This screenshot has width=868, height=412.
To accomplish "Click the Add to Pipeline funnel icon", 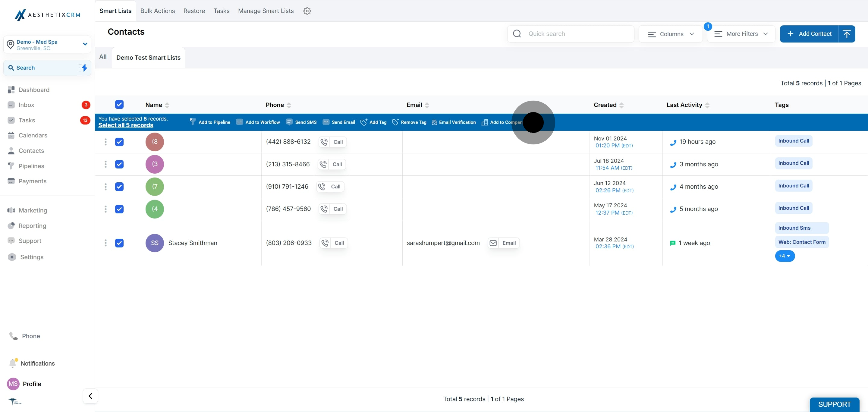I will pos(192,122).
